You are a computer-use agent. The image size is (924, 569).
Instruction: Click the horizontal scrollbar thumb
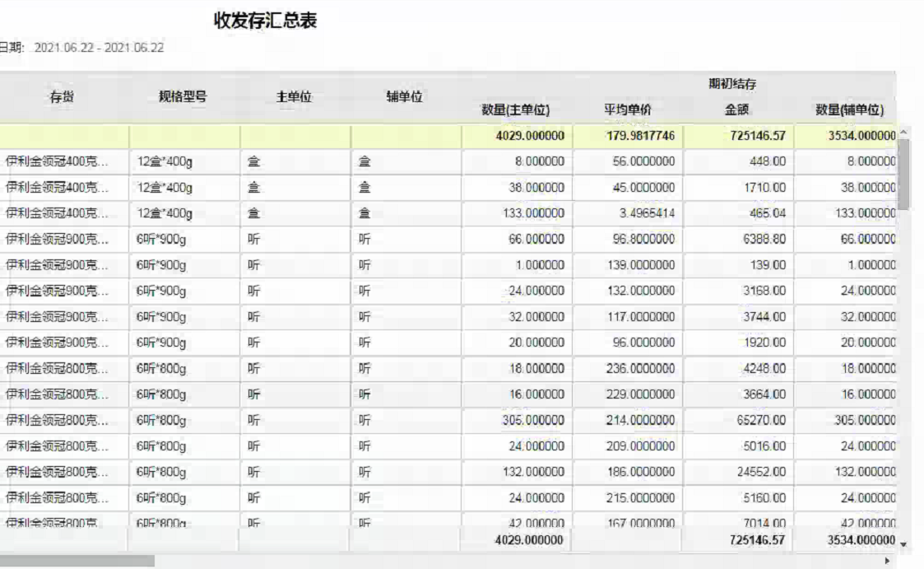coord(77,560)
